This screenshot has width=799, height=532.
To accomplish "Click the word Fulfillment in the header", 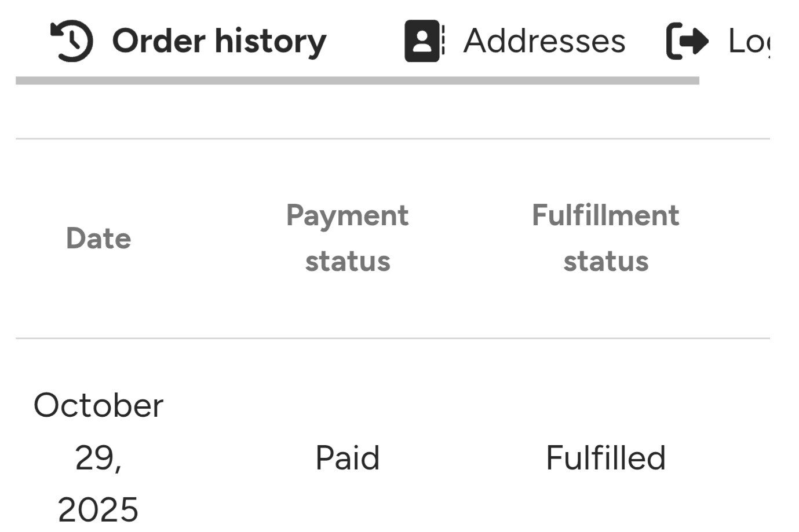I will click(x=605, y=215).
